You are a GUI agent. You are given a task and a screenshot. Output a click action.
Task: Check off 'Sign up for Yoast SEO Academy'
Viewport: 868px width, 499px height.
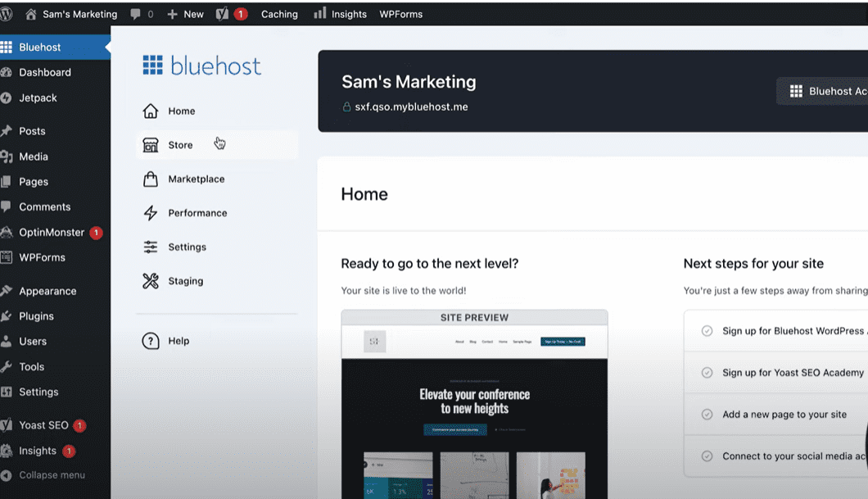pos(707,372)
